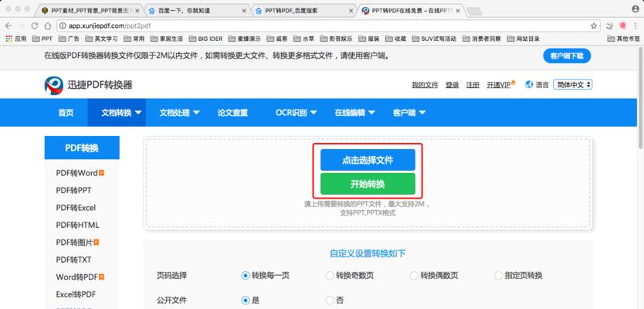644x309 pixels.
Task: Select 指定页转换 radio option
Action: pos(498,275)
